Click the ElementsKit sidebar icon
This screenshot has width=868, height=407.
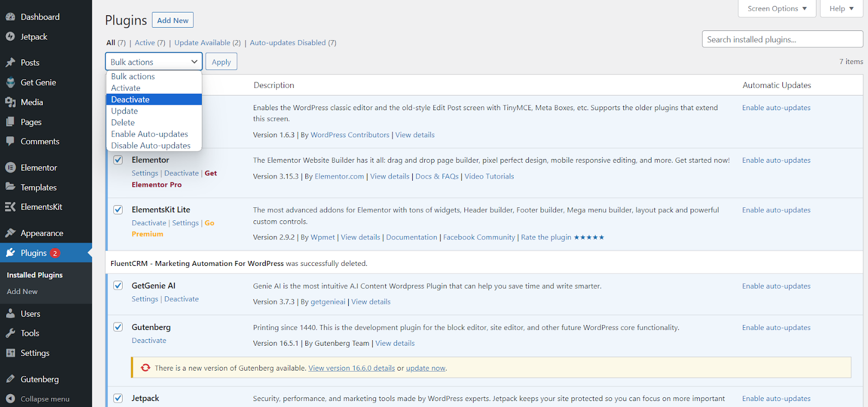coord(10,207)
